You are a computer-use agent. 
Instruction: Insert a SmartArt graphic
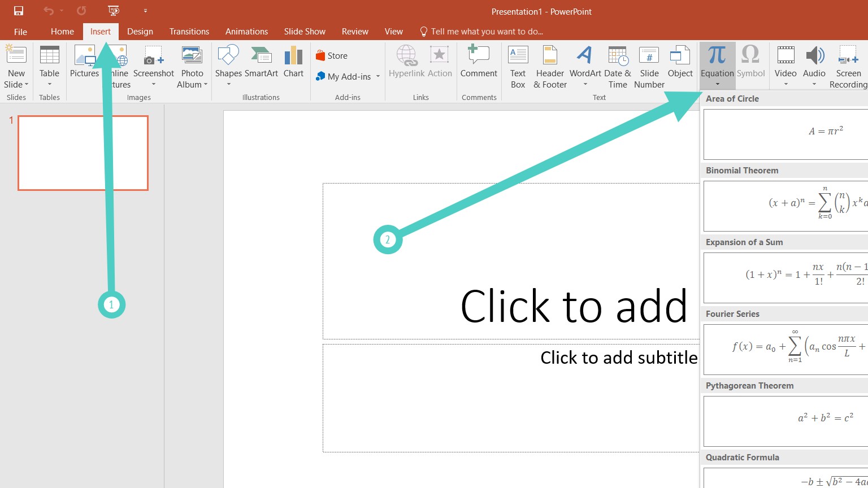coord(261,61)
